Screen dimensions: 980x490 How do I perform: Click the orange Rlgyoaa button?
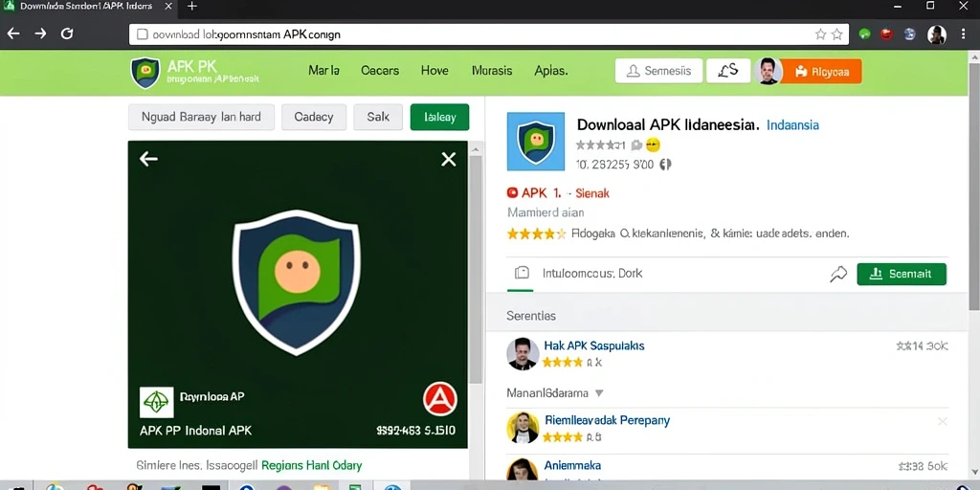coord(821,72)
